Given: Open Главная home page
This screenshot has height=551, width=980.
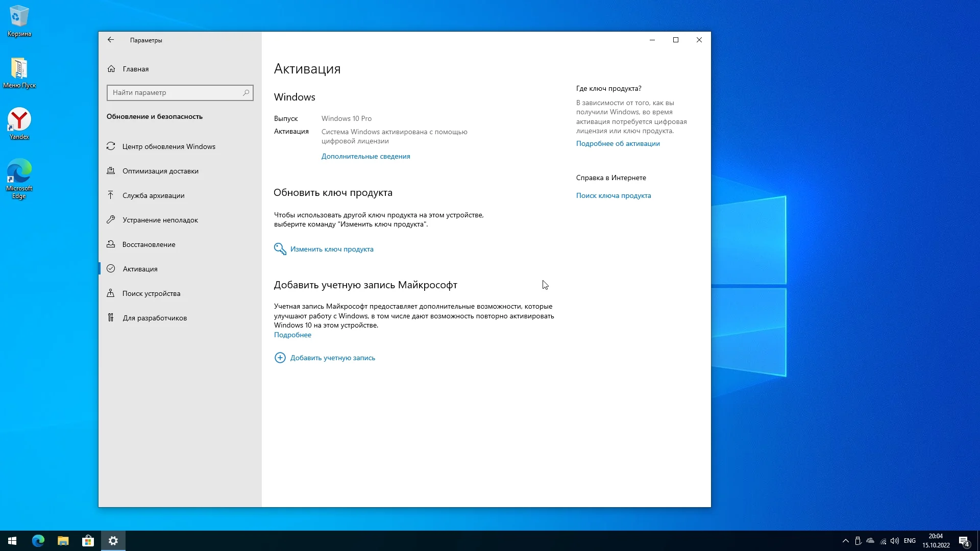Looking at the screenshot, I should (x=135, y=69).
